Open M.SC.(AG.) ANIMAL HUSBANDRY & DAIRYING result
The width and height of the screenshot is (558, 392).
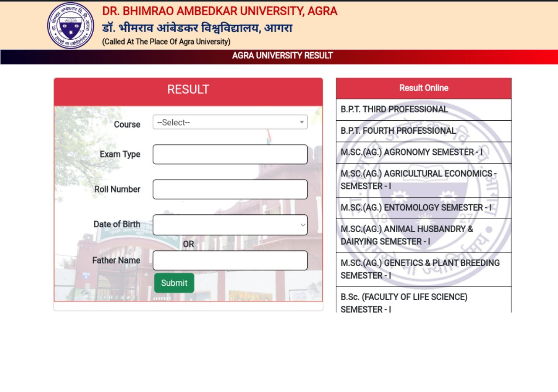(x=424, y=236)
